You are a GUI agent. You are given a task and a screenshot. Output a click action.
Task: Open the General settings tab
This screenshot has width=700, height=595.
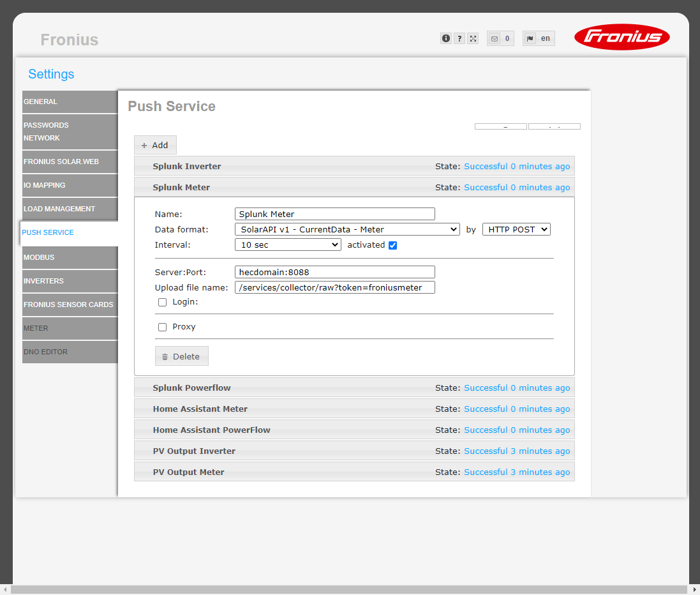point(70,102)
